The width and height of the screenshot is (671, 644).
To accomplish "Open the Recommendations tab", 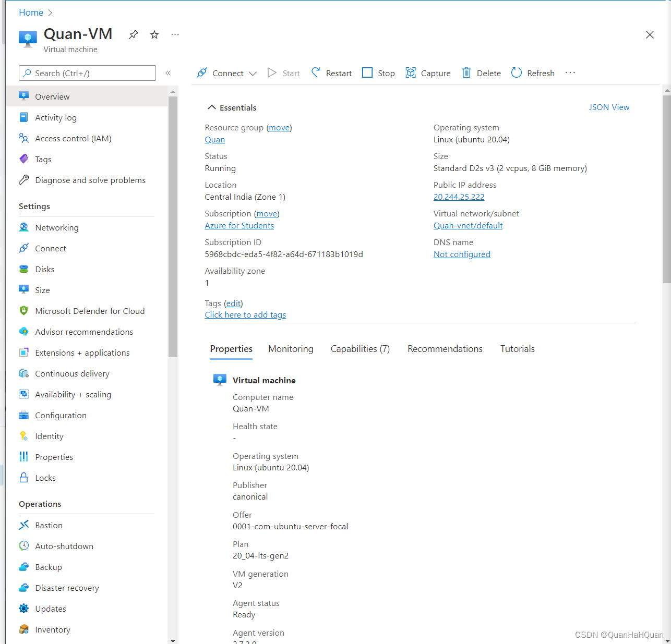I will pos(445,349).
